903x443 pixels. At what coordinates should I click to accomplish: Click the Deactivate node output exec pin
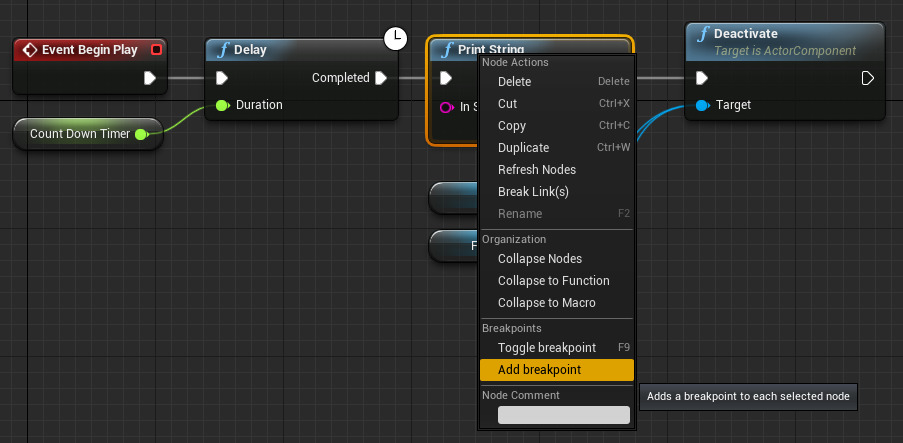(868, 78)
